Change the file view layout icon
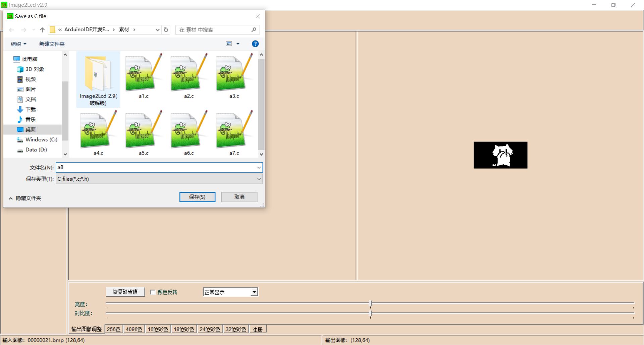This screenshot has width=644, height=345. pyautogui.click(x=229, y=44)
